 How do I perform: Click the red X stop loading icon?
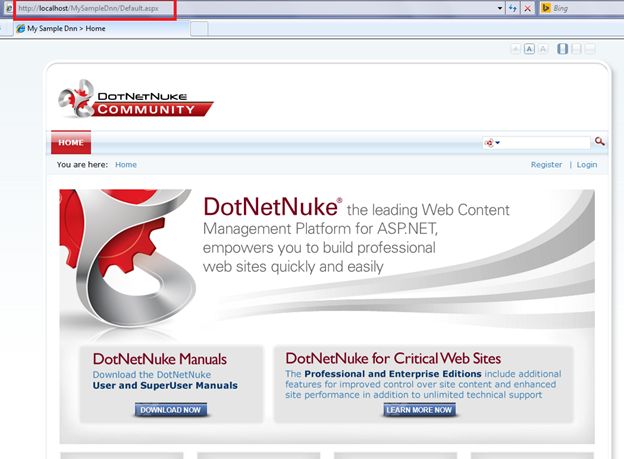tap(528, 8)
